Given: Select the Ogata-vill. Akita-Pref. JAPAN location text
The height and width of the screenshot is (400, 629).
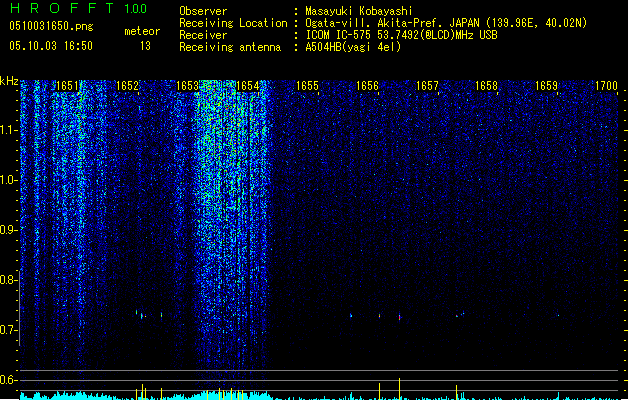Looking at the screenshot, I should (x=446, y=23).
